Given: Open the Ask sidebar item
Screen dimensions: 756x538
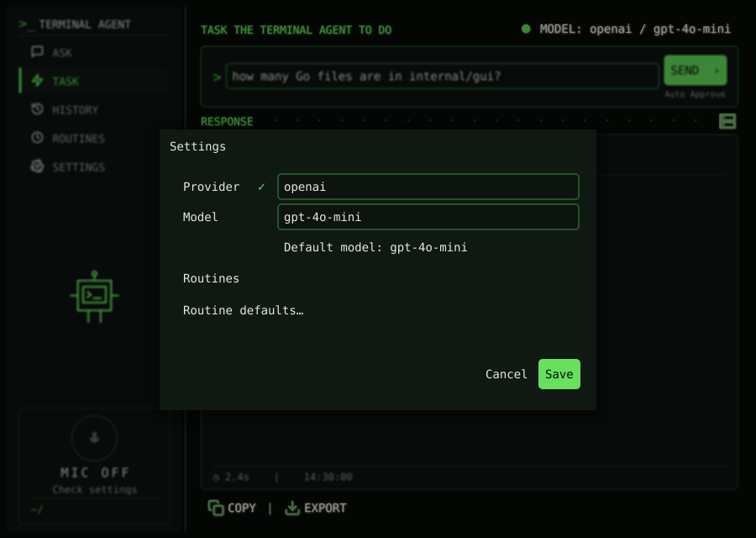Looking at the screenshot, I should (94, 52).
